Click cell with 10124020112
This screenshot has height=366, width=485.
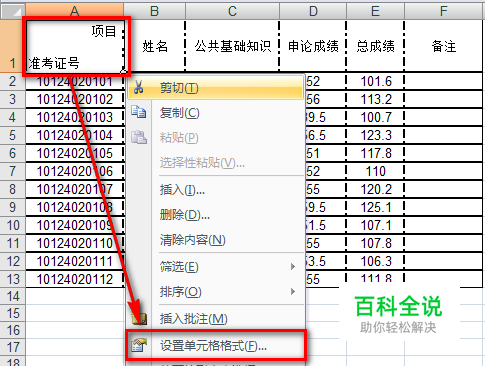point(75,279)
